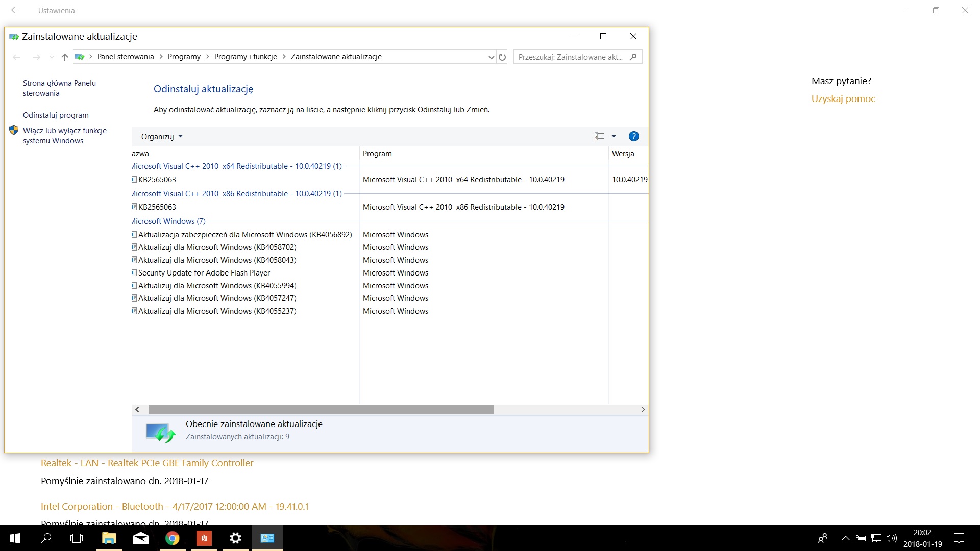The width and height of the screenshot is (980, 551).
Task: Sort by the Program column header
Action: (484, 154)
